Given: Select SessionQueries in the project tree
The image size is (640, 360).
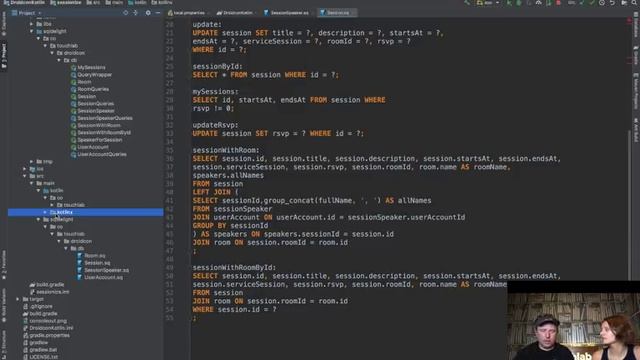Looking at the screenshot, I should (96, 104).
